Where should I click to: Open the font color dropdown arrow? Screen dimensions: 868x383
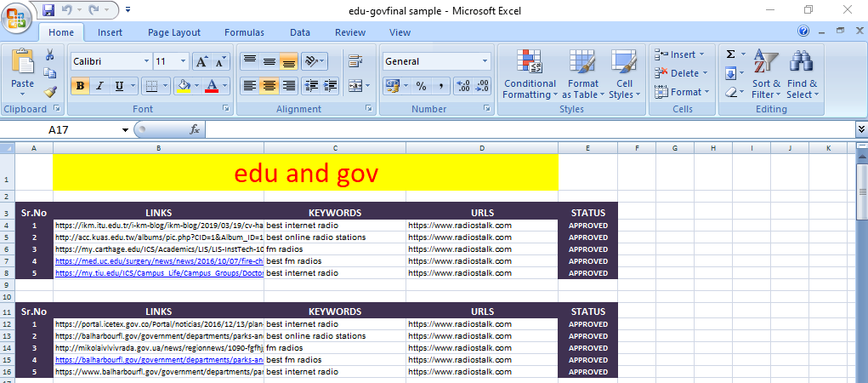coord(224,86)
